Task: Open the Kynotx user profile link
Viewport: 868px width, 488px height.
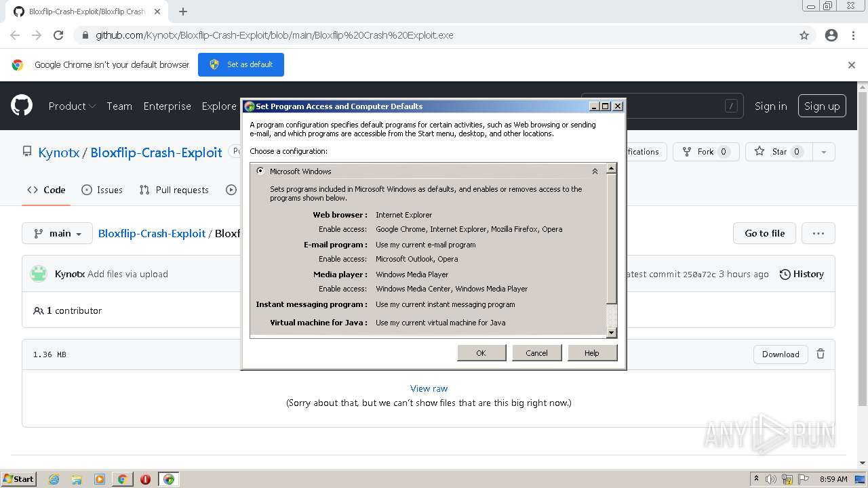Action: (x=59, y=152)
